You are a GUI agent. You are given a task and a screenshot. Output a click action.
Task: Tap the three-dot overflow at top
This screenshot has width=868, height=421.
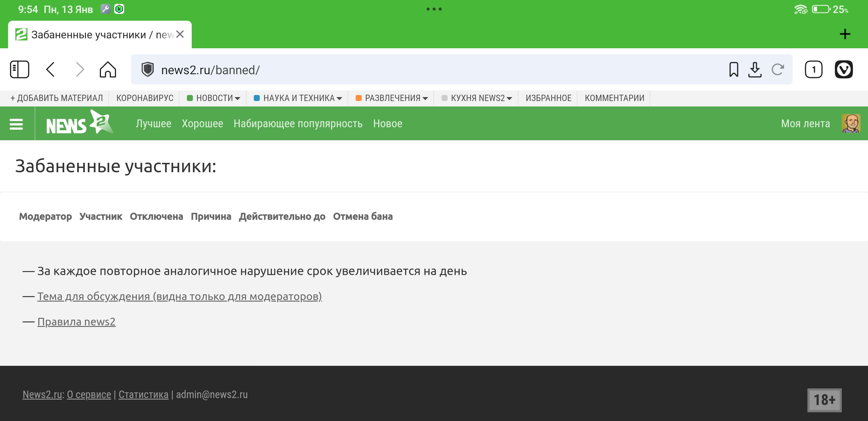[x=434, y=9]
